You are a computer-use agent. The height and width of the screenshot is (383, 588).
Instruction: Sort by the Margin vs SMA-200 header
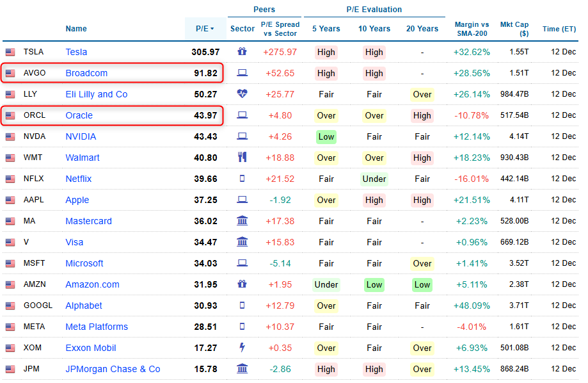[x=472, y=29]
